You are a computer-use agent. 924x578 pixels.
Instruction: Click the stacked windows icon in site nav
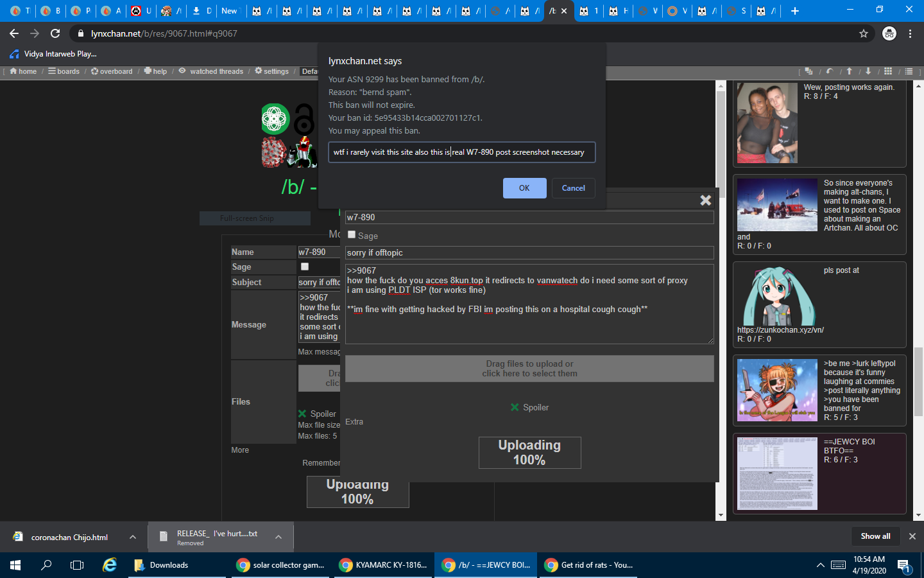(809, 71)
